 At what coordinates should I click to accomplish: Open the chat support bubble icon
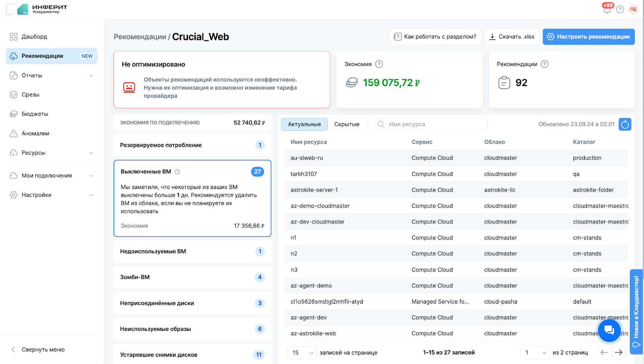pos(609,330)
